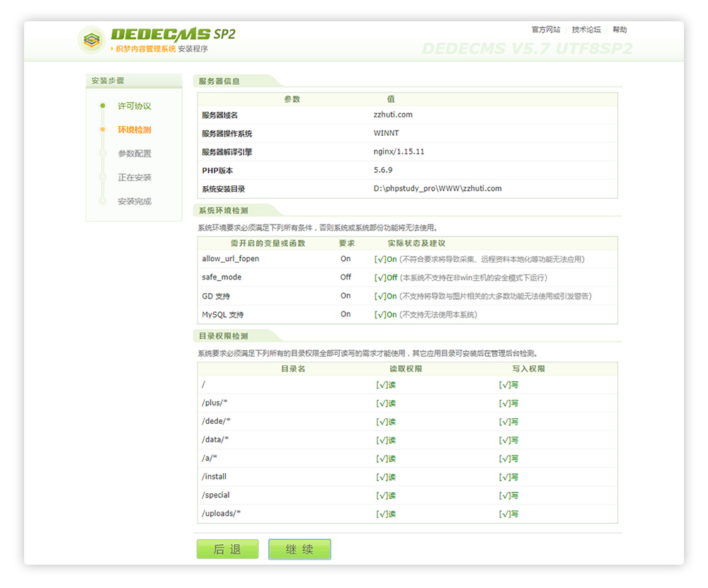The width and height of the screenshot is (708, 588).
Task: Click the 目录名 column header
Action: click(294, 369)
